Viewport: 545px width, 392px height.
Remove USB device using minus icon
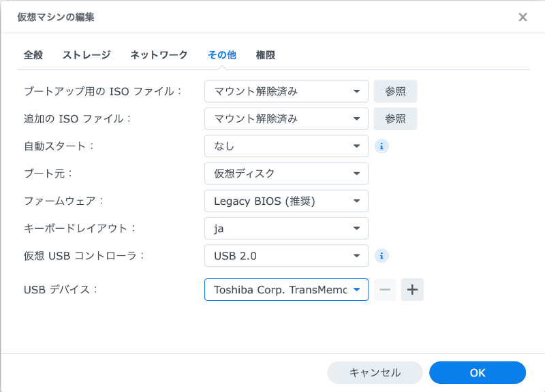(385, 289)
